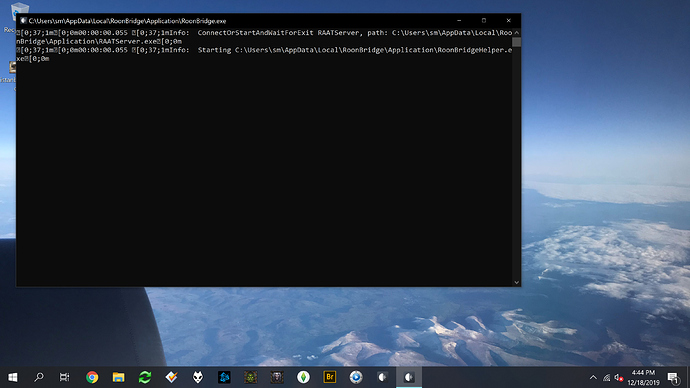
Task: Open the green sync arrows app
Action: [x=145, y=377]
